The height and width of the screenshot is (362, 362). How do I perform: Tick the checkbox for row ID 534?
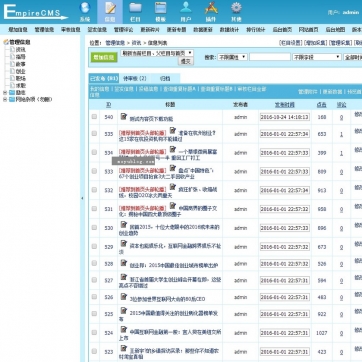[x=94, y=152]
